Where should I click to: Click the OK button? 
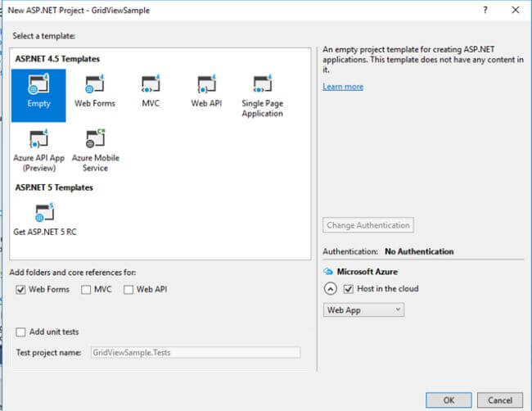pos(449,400)
